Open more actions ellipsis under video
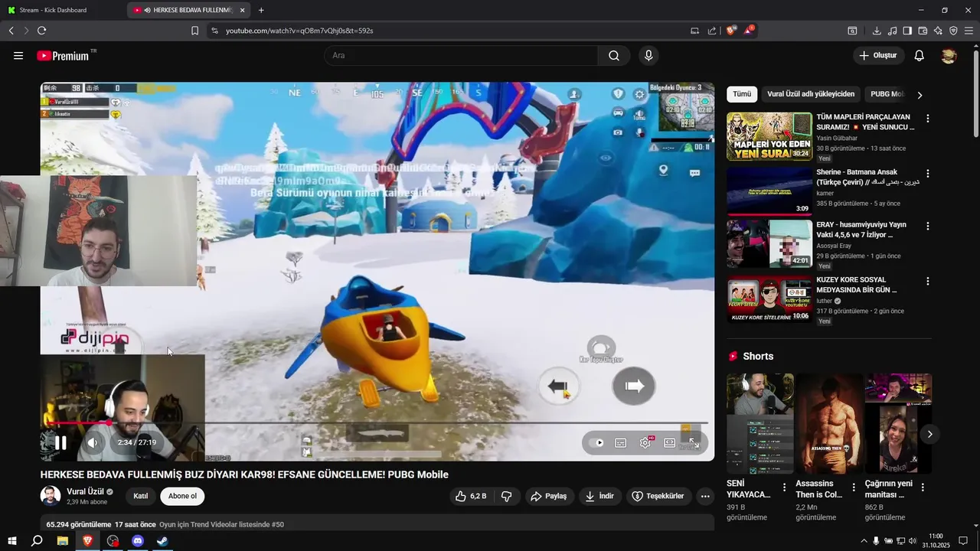This screenshot has height=551, width=980. tap(705, 496)
